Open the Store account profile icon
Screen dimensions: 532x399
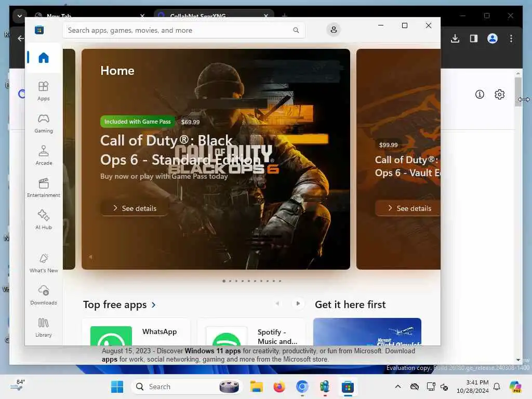(334, 30)
